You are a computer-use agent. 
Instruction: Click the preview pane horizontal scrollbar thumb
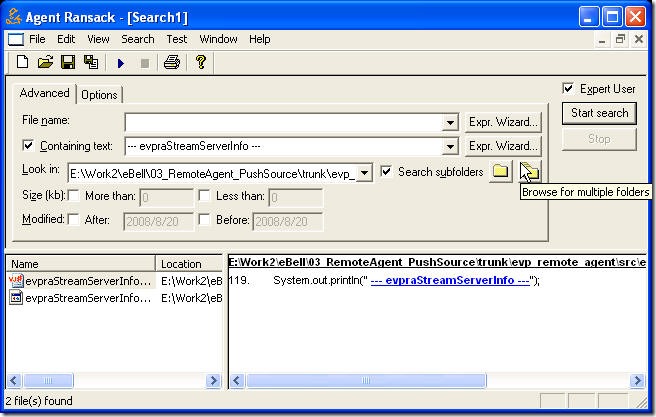click(366, 381)
